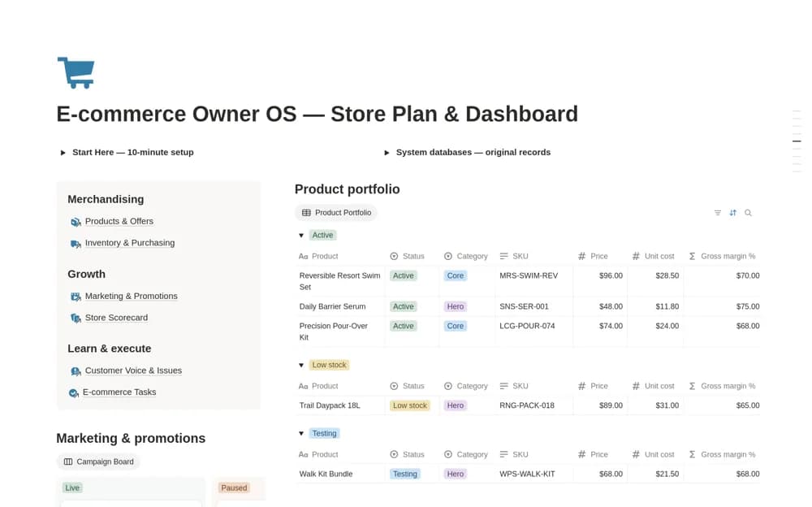Click the shopping cart page icon
Viewport: 812px width, 507px height.
(76, 72)
